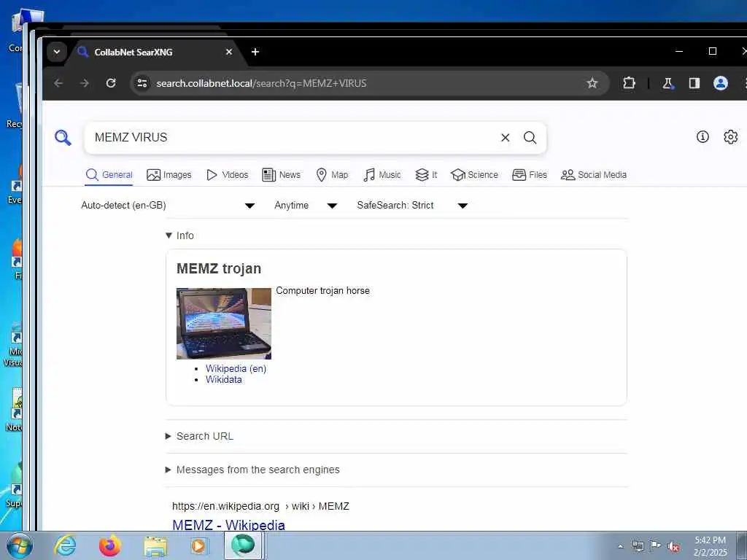Screen dimensions: 747x560
Task: Expand the Search URL section
Action: pyautogui.click(x=199, y=436)
